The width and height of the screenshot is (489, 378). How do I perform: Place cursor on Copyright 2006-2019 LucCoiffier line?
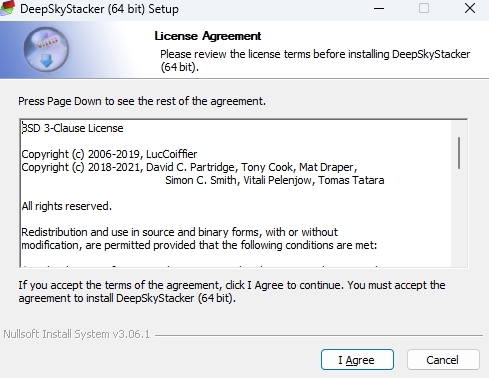(x=109, y=154)
